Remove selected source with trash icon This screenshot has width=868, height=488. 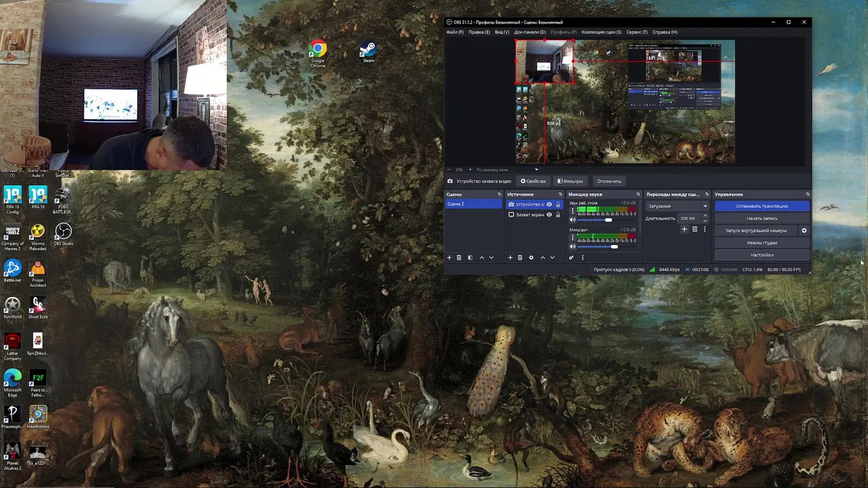click(520, 258)
